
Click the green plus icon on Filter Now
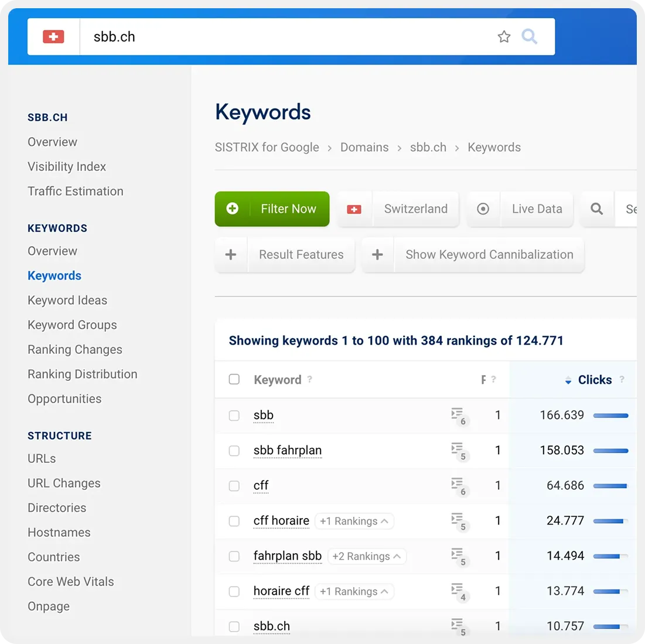(233, 209)
